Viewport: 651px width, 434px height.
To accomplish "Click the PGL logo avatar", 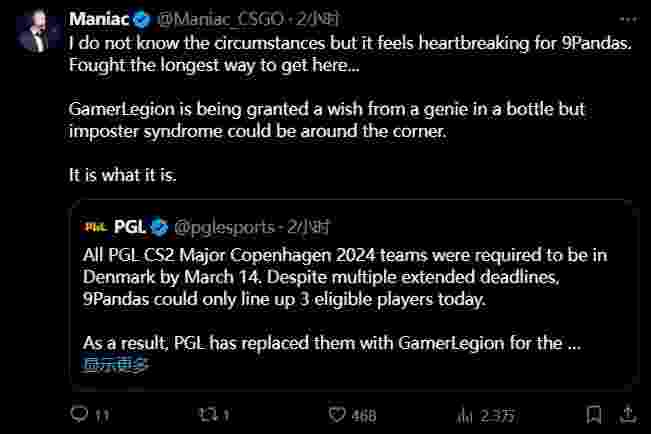I will click(93, 225).
